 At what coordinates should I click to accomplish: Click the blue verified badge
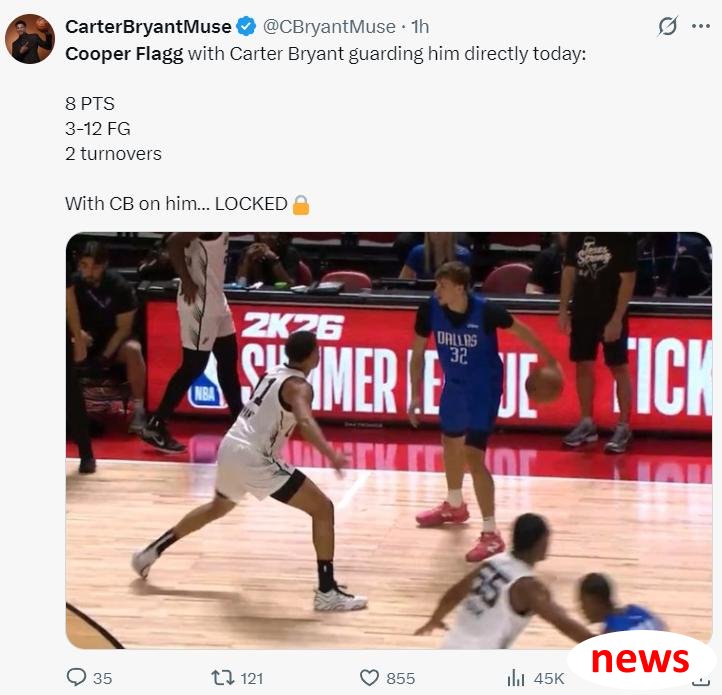click(x=246, y=26)
